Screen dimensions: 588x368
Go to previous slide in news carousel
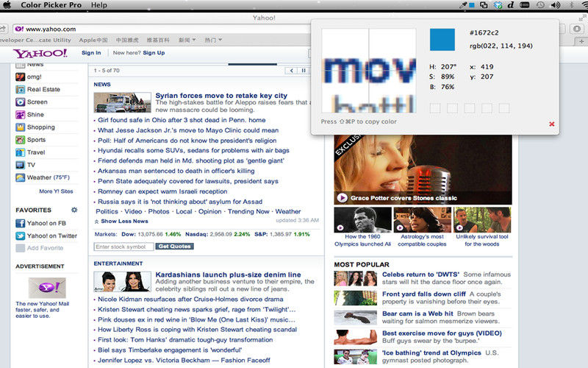tap(291, 71)
